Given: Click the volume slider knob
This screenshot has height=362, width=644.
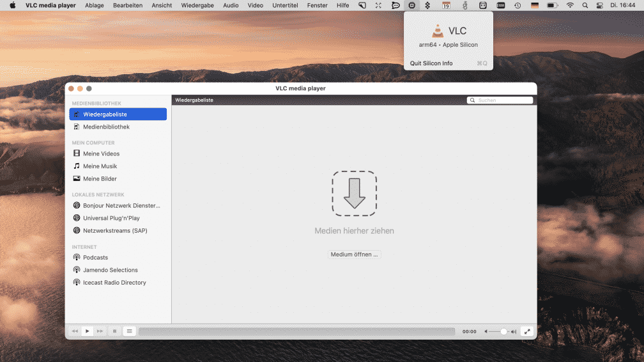Looking at the screenshot, I should pos(503,331).
